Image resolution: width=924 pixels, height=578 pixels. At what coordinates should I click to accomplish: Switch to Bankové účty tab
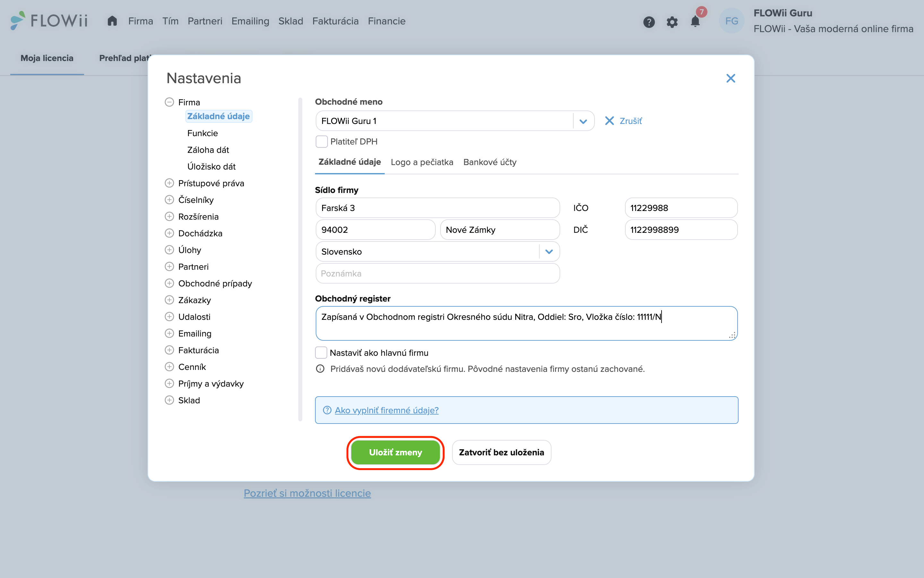[490, 162]
